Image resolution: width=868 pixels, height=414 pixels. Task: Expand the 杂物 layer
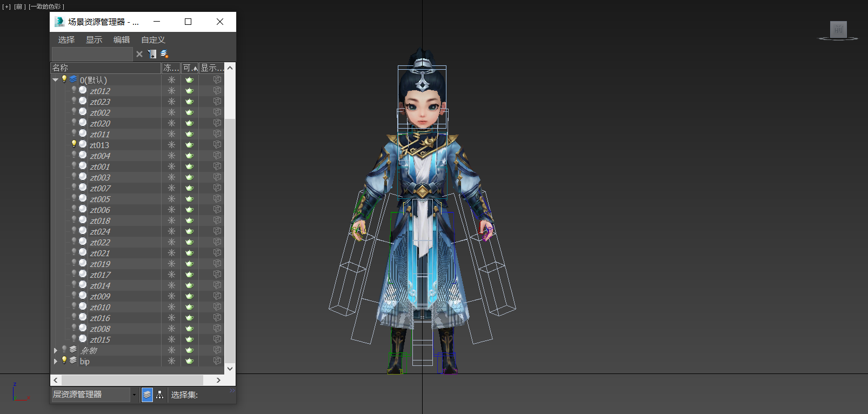point(55,350)
